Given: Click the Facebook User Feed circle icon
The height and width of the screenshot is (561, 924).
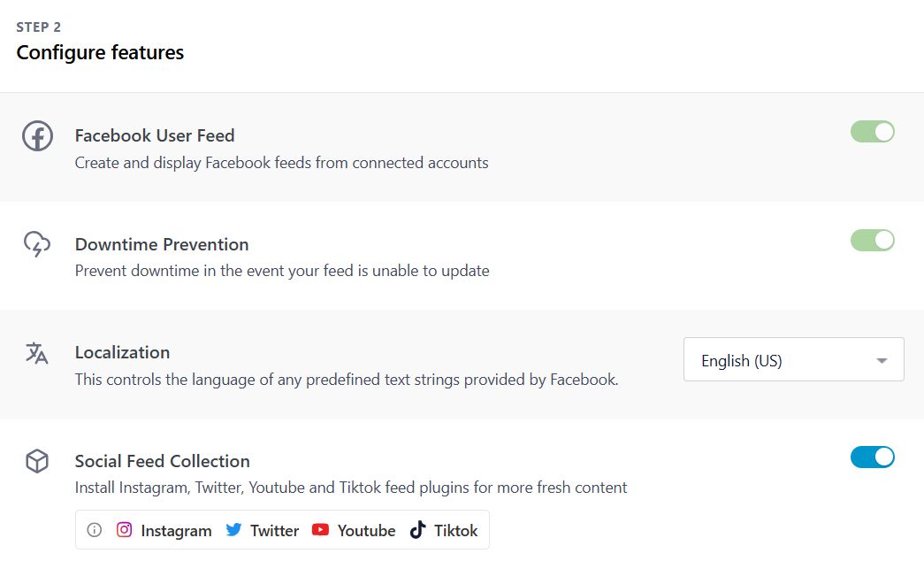Looking at the screenshot, I should (36, 137).
